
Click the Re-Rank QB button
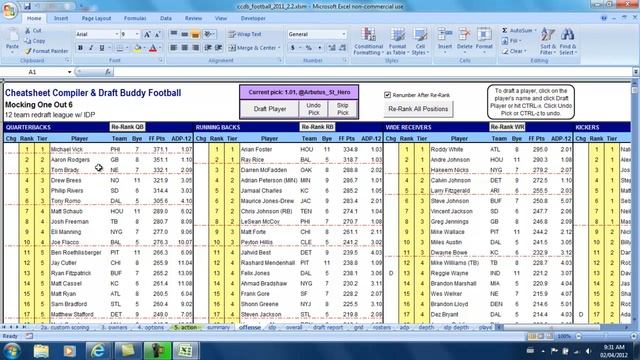pyautogui.click(x=127, y=127)
